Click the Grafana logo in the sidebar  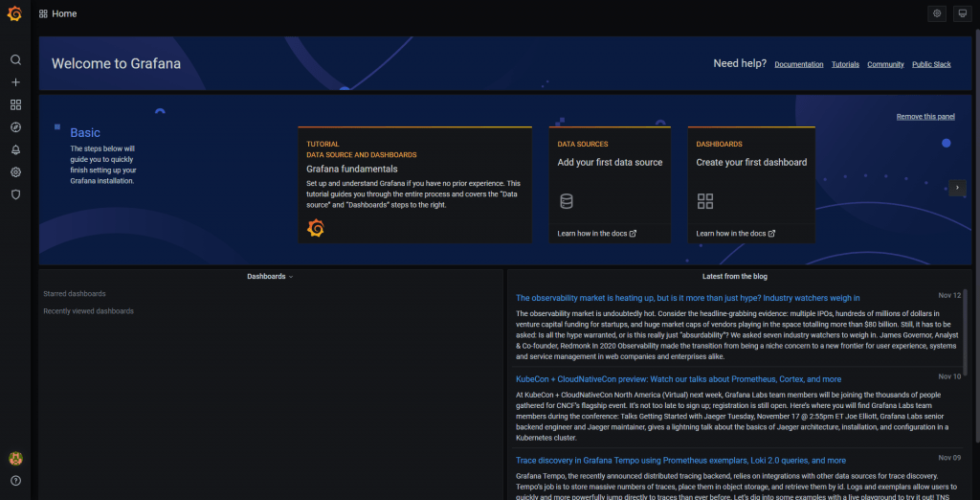pos(14,13)
